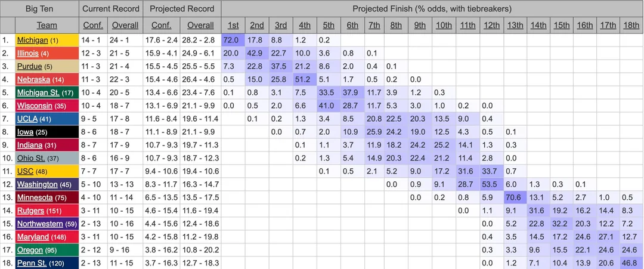
Task: Open the UCLA team link
Action: 27,119
